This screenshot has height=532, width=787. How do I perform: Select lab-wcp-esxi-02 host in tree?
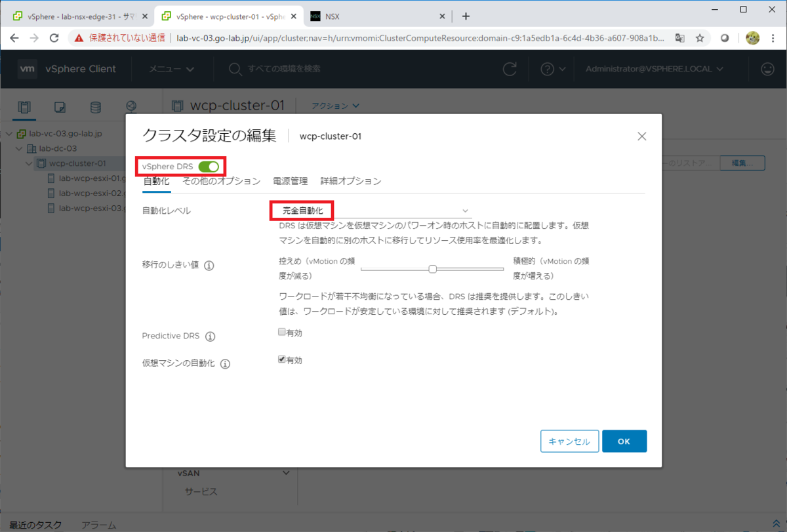(x=85, y=194)
